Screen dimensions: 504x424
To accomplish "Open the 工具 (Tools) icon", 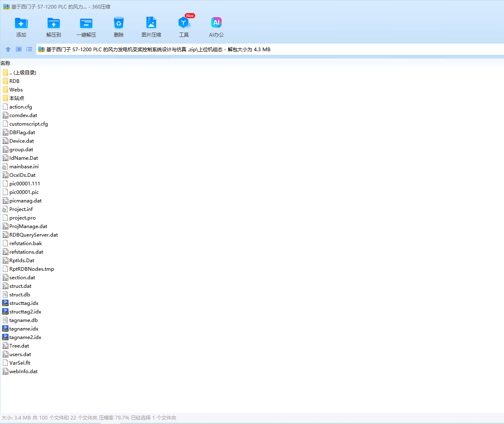I will pos(184,23).
